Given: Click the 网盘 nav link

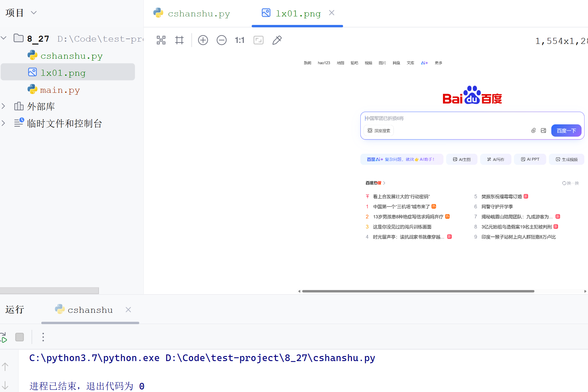Looking at the screenshot, I should pyautogui.click(x=396, y=63).
